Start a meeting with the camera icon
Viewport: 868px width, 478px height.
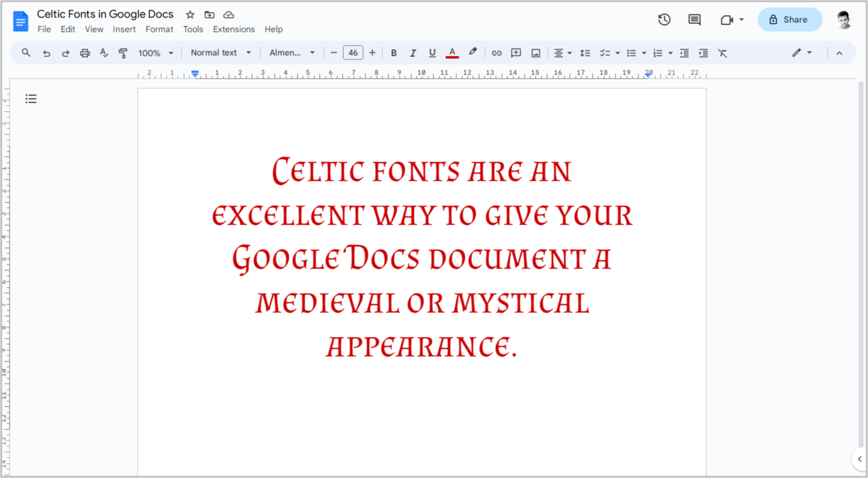(x=726, y=20)
